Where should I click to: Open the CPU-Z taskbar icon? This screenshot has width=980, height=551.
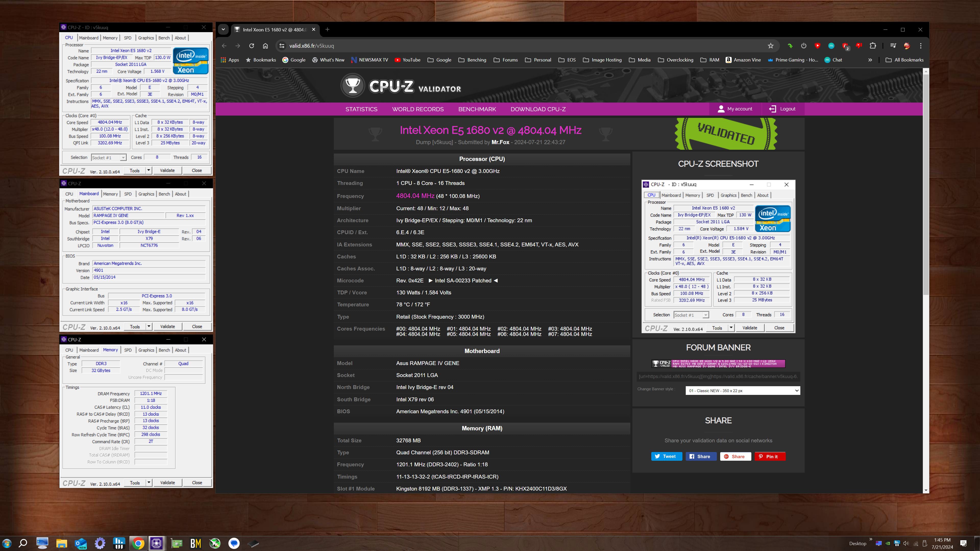pyautogui.click(x=156, y=543)
